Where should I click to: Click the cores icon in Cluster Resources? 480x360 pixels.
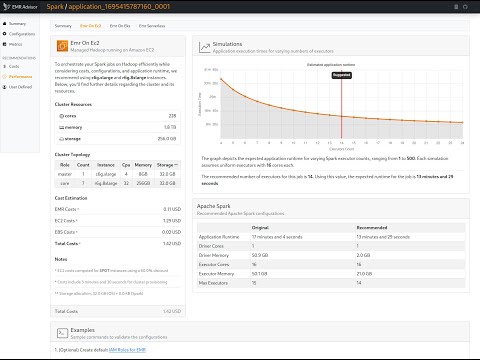[61, 116]
